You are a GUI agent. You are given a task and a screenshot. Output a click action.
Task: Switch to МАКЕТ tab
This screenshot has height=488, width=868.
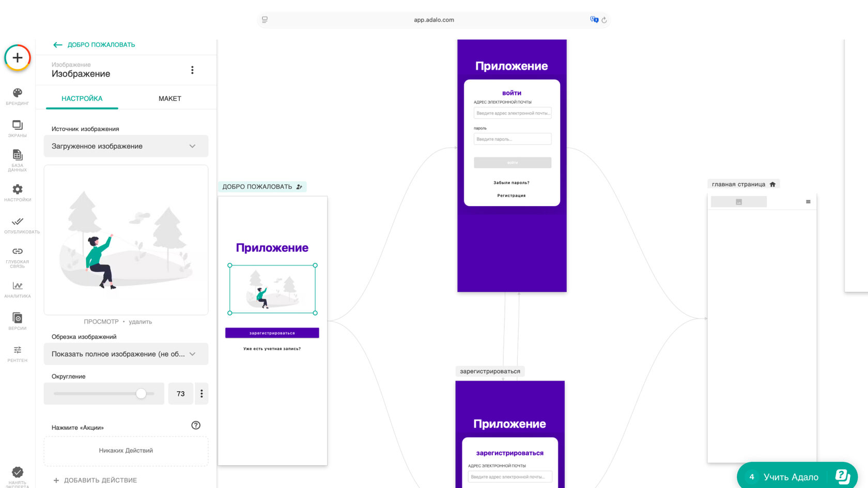point(170,98)
